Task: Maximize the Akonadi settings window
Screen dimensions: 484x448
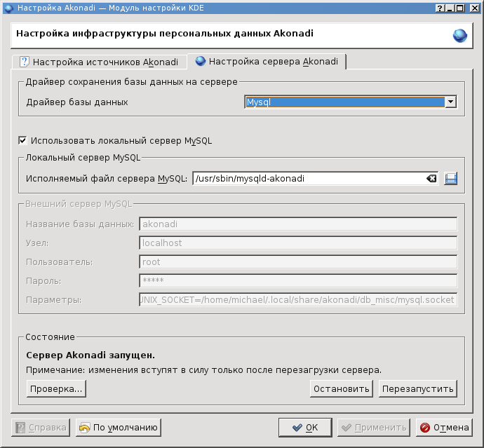Action: (460, 8)
